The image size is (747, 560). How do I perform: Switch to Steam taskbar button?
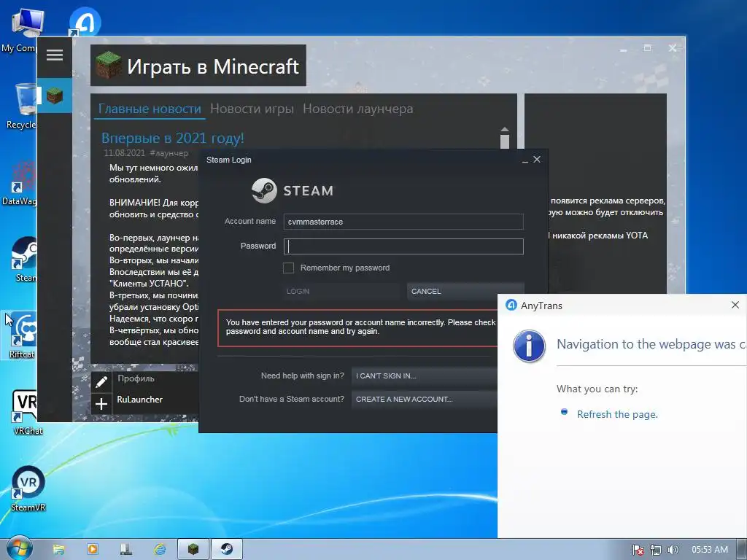227,549
